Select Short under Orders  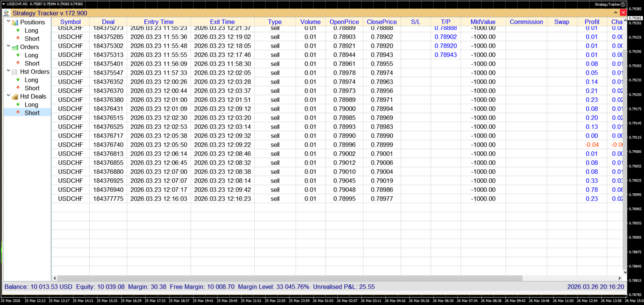pyautogui.click(x=32, y=63)
